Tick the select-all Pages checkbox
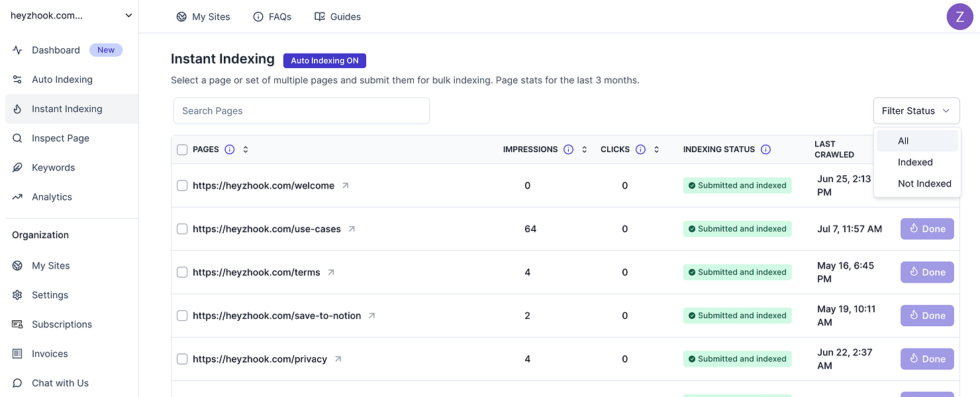The width and height of the screenshot is (980, 397). [x=182, y=150]
